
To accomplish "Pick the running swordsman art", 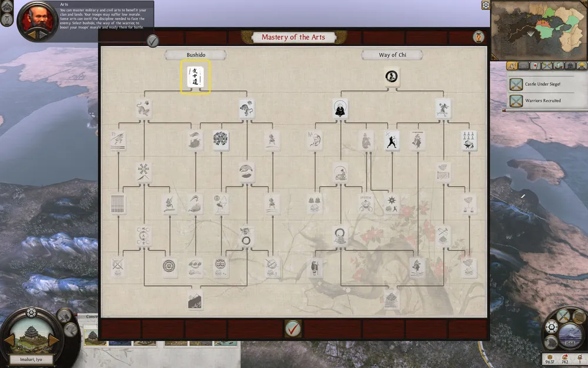I will (169, 204).
